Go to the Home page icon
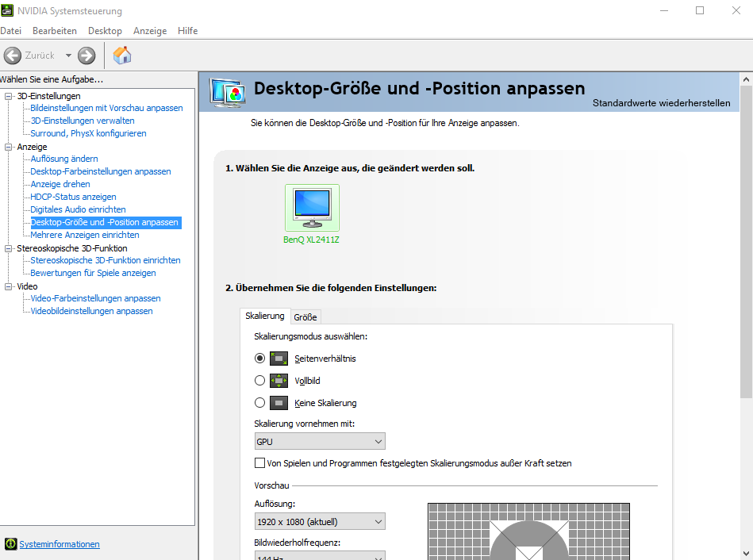Image resolution: width=753 pixels, height=560 pixels. coord(122,56)
